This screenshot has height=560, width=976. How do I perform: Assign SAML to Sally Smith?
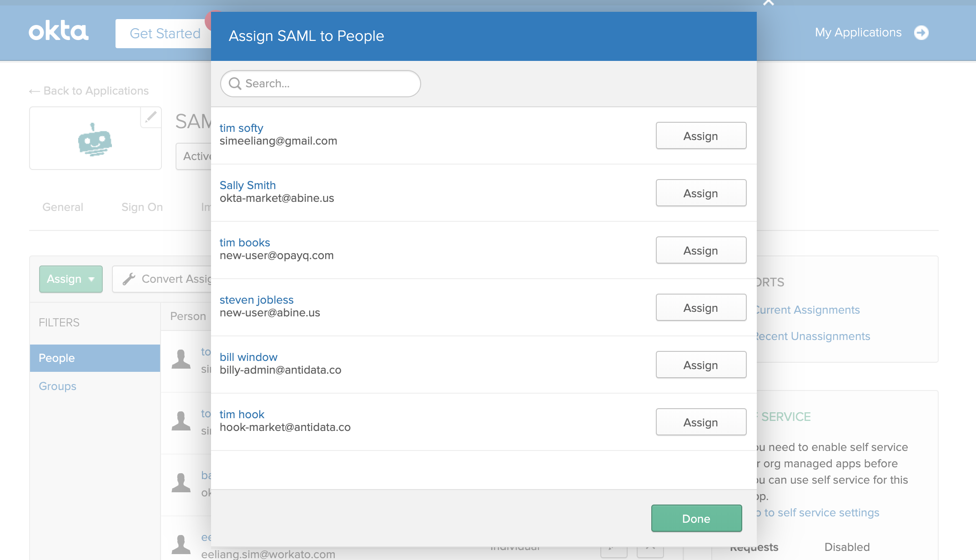tap(700, 193)
